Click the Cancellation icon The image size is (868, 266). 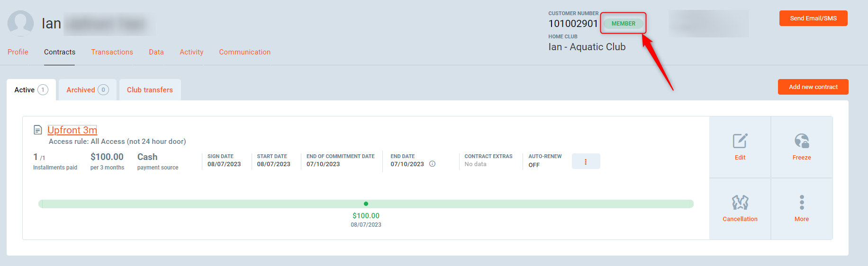pyautogui.click(x=740, y=203)
